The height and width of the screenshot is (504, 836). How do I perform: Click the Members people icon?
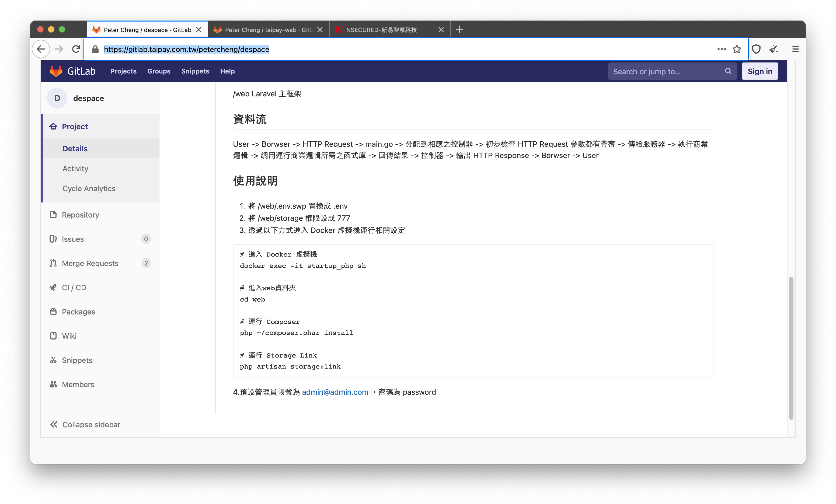tap(53, 384)
